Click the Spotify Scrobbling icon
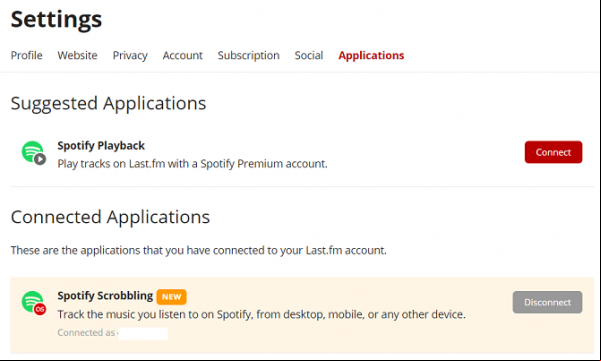 pyautogui.click(x=34, y=303)
